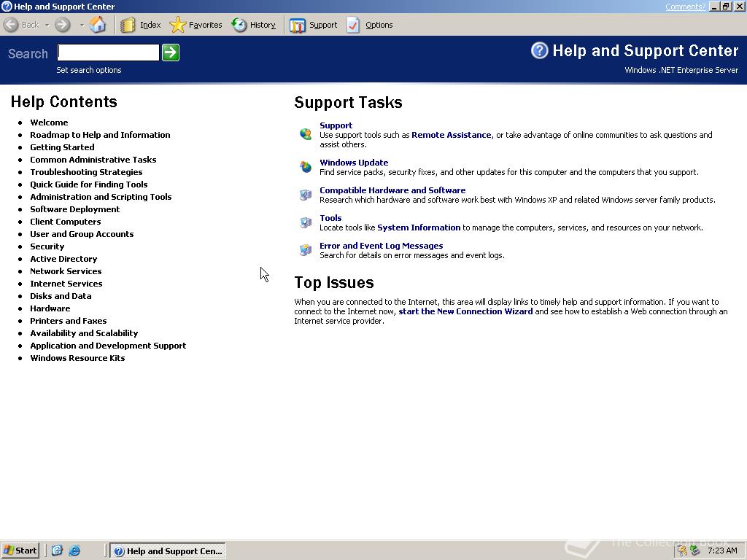
Task: Open the Remote Assistance link
Action: point(451,135)
